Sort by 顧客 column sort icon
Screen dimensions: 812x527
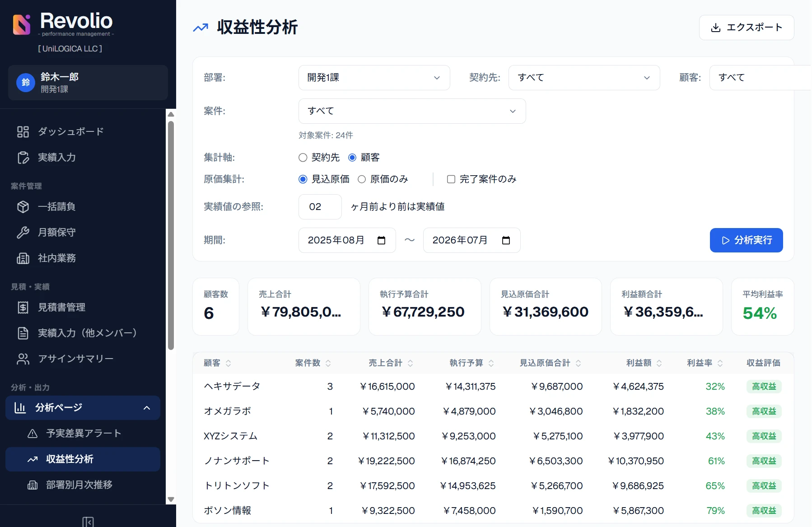click(x=229, y=363)
